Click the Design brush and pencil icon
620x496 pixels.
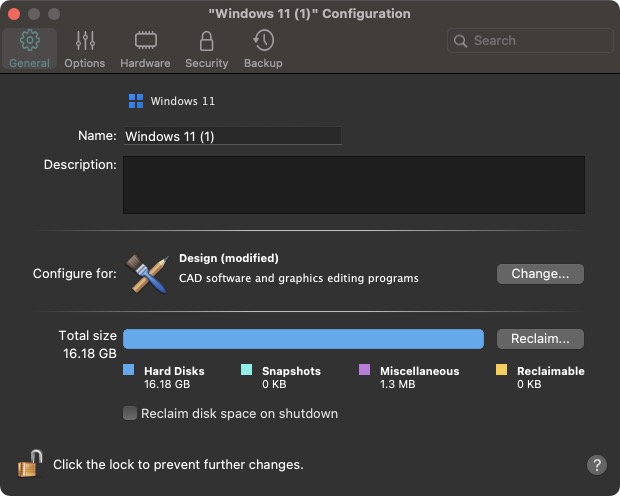[x=147, y=274]
